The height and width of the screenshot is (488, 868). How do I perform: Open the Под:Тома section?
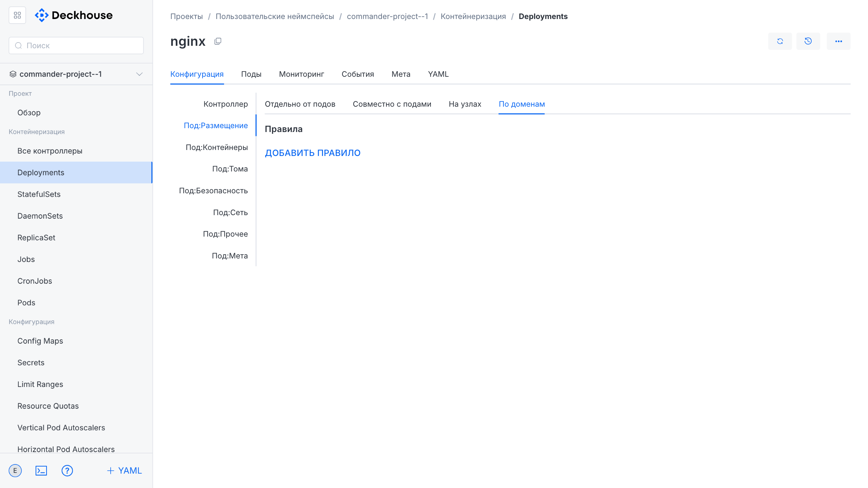230,169
